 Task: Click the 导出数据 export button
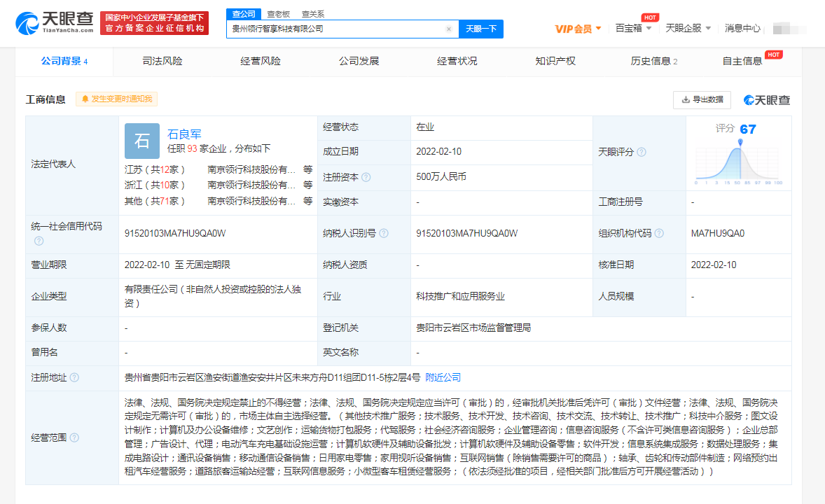tap(702, 99)
